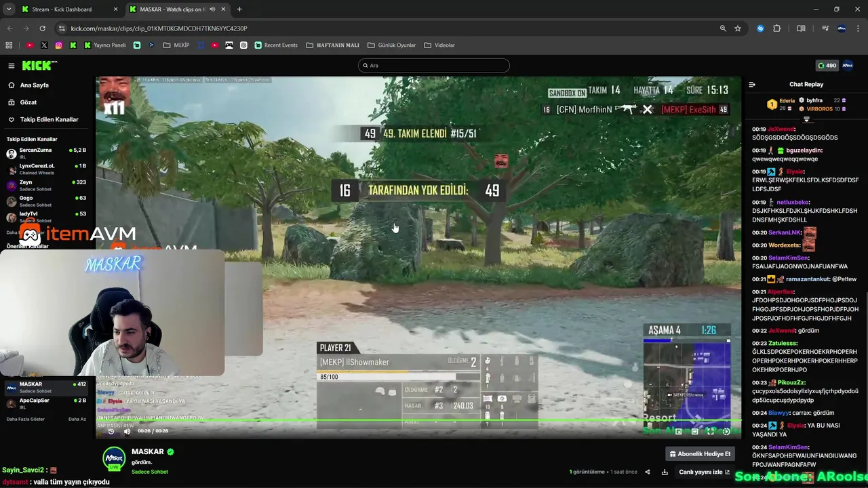Collapse list with Daha Az
The height and width of the screenshot is (488, 868).
coord(77,419)
